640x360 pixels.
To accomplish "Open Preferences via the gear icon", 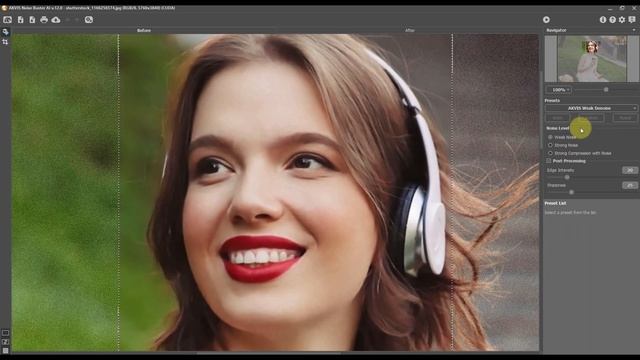I will pyautogui.click(x=622, y=20).
